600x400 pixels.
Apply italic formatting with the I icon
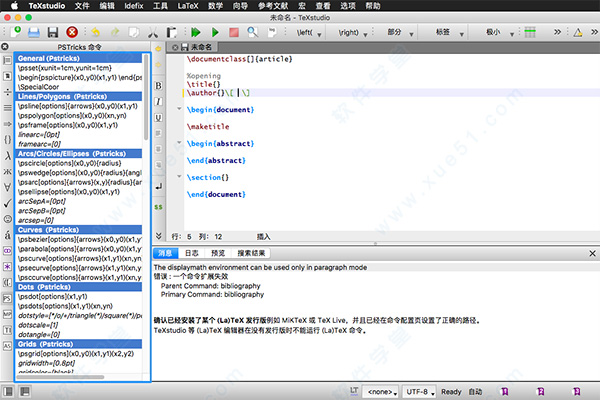click(158, 101)
